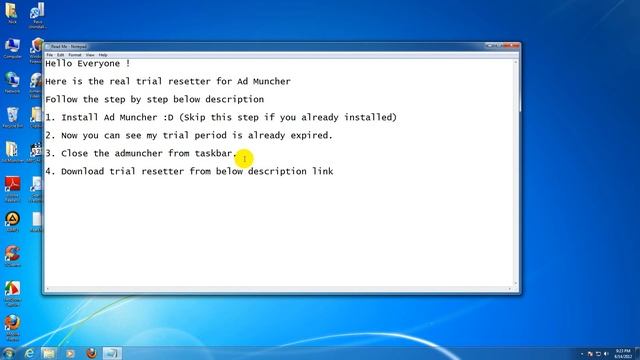This screenshot has width=640, height=360.
Task: Select the AIMP desktop shortcut
Action: (x=12, y=222)
